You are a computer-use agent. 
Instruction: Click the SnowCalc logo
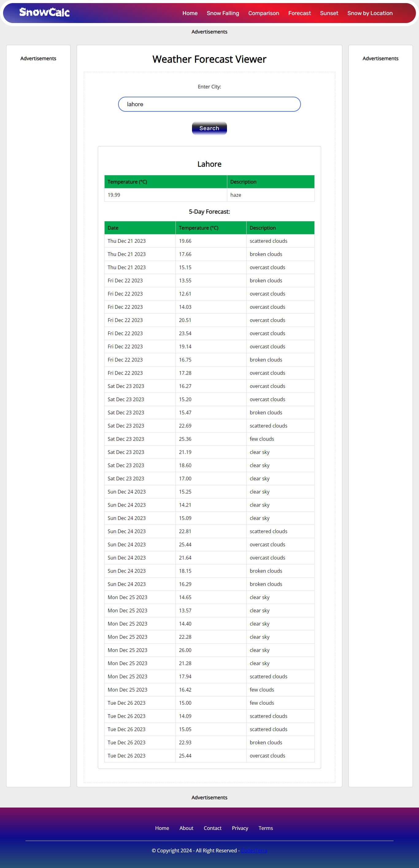click(x=44, y=13)
